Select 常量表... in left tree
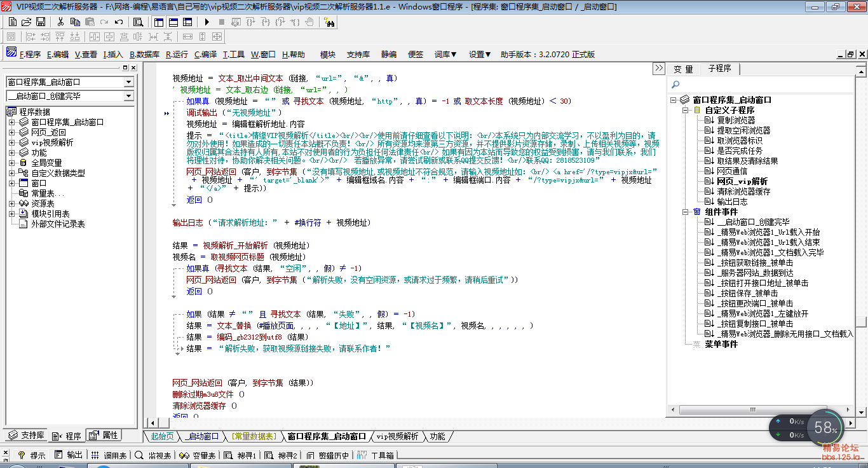The width and height of the screenshot is (868, 468). coord(48,193)
